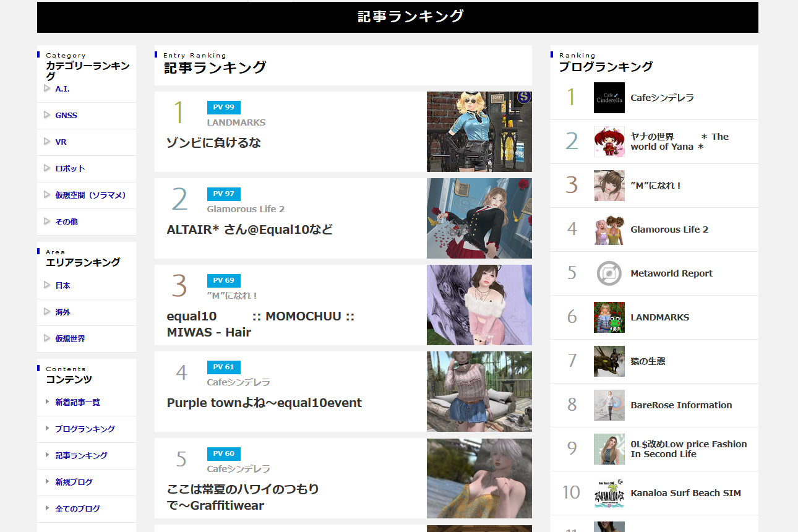The width and height of the screenshot is (798, 532).
Task: Click the PV 99 badge on the top entry
Action: click(x=224, y=107)
